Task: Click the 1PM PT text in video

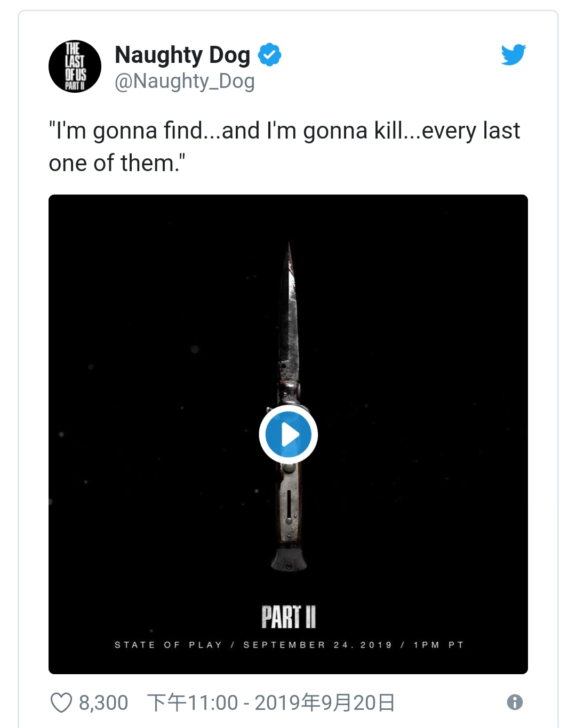Action: tap(438, 645)
